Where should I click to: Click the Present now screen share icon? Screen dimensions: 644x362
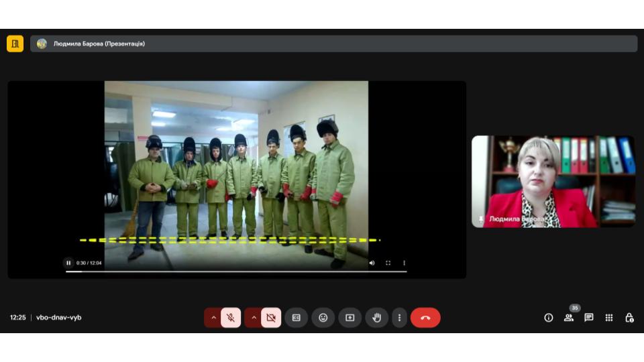350,318
